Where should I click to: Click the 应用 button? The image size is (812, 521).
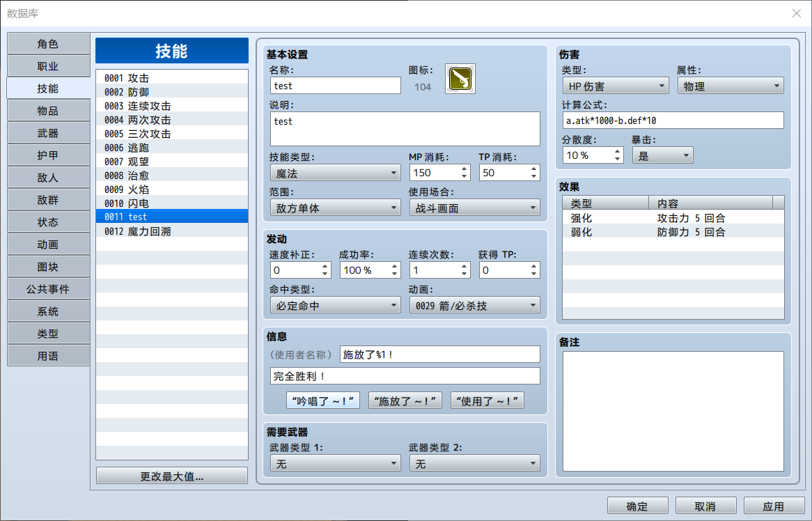tap(774, 506)
